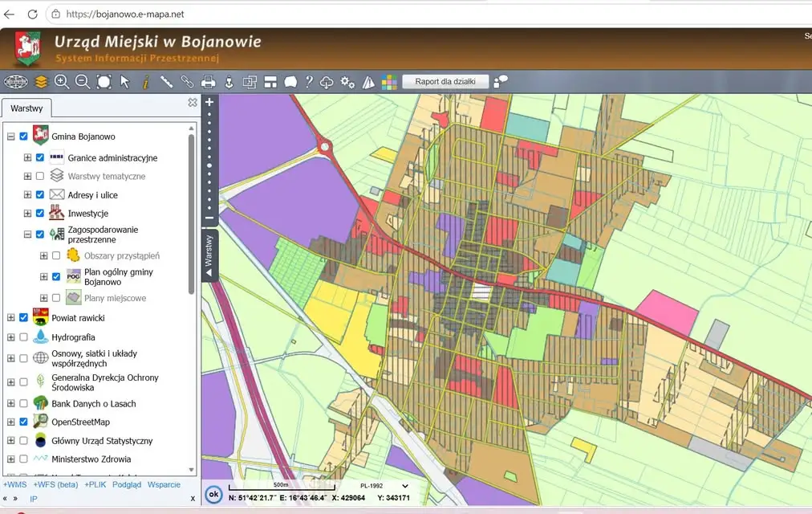Screen dimensions: 812x514
Task: Open the settings gears icon
Action: (347, 82)
